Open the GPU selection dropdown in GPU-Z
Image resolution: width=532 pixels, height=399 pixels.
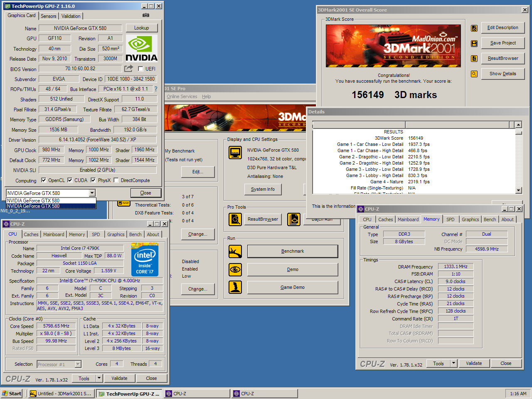[92, 193]
